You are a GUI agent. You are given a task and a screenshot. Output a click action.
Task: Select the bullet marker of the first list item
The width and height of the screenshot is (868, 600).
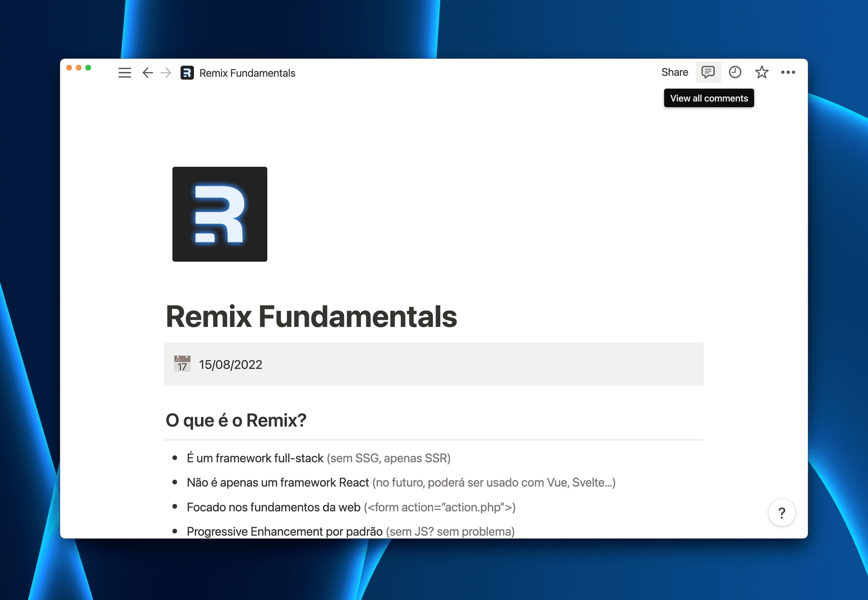[174, 458]
